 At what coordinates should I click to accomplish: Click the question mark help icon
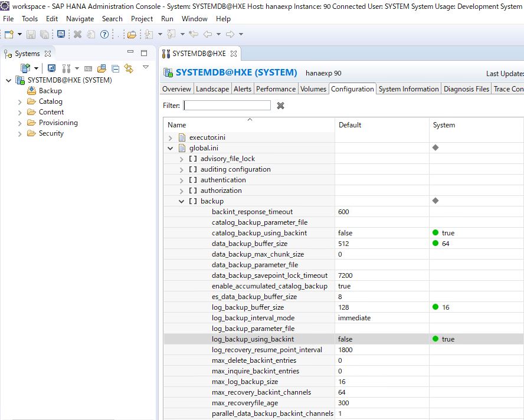click(x=104, y=34)
